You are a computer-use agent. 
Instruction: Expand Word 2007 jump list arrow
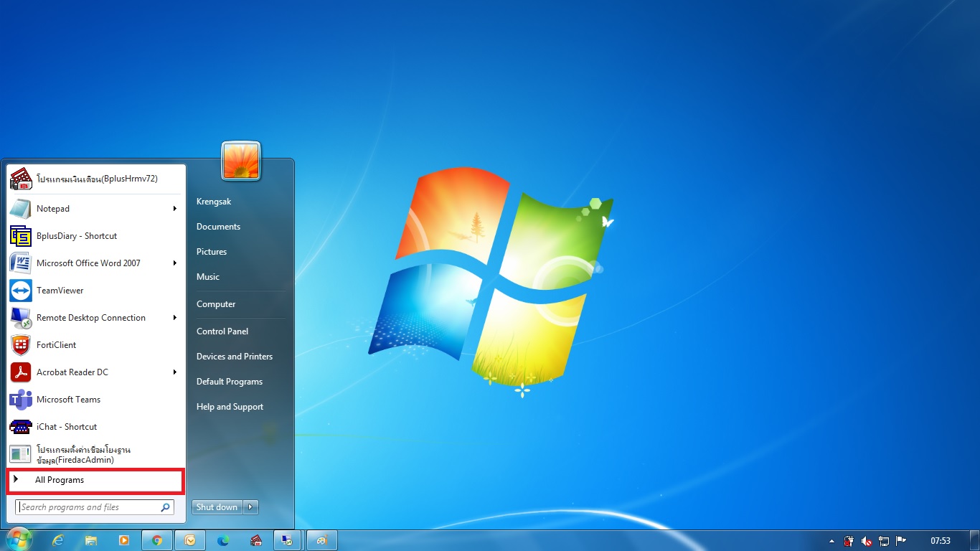[x=174, y=263]
